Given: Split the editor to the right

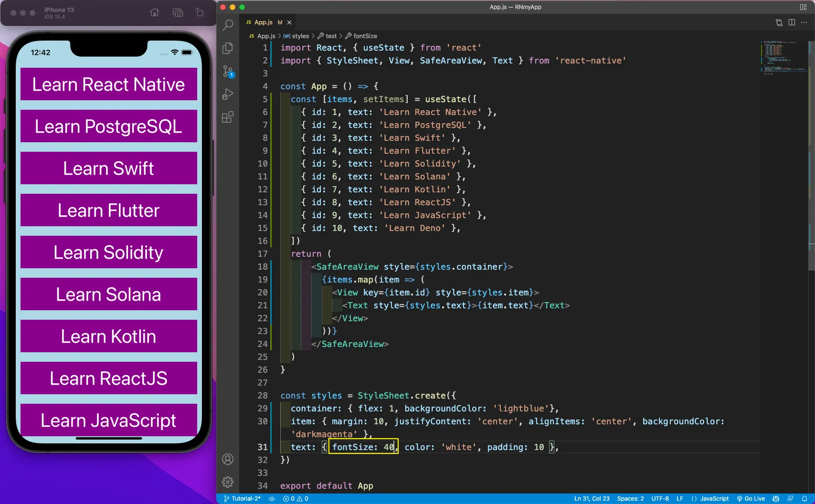Looking at the screenshot, I should (x=792, y=22).
